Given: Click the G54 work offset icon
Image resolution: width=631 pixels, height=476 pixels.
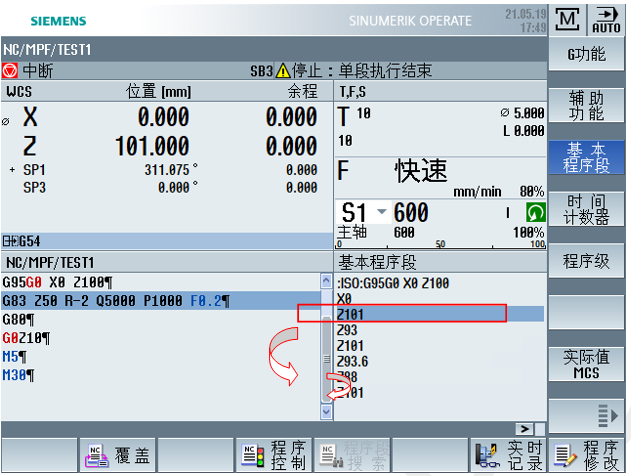Looking at the screenshot, I should point(11,241).
